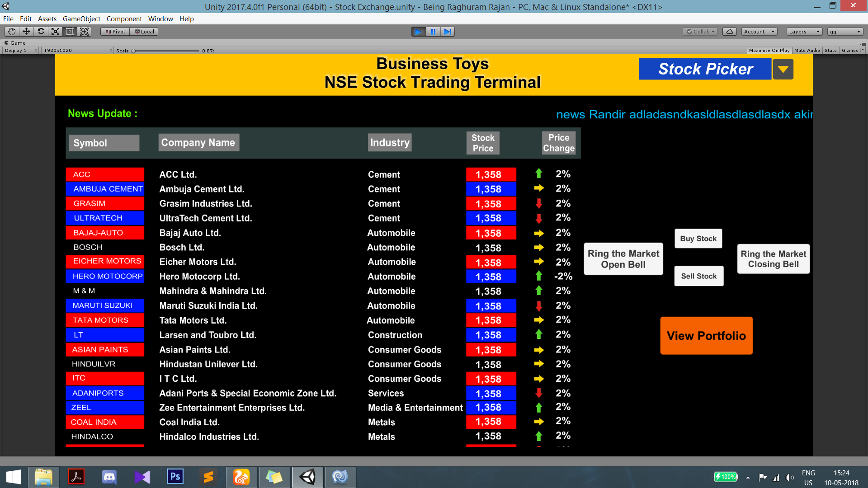Click the game view Scale slider

pos(165,51)
